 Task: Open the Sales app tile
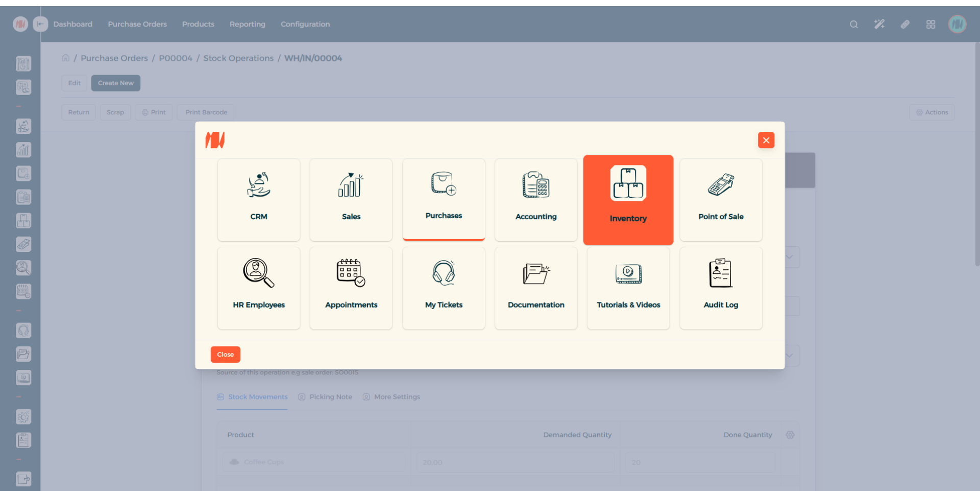point(351,199)
